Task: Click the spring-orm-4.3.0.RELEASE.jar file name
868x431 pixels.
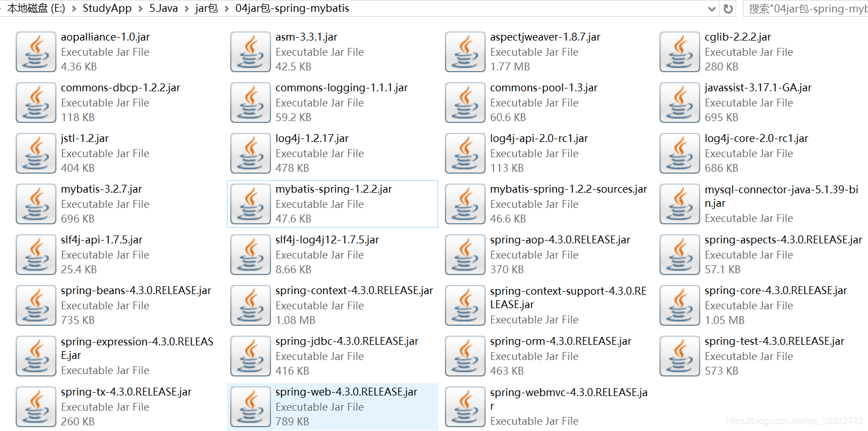Action: (560, 341)
